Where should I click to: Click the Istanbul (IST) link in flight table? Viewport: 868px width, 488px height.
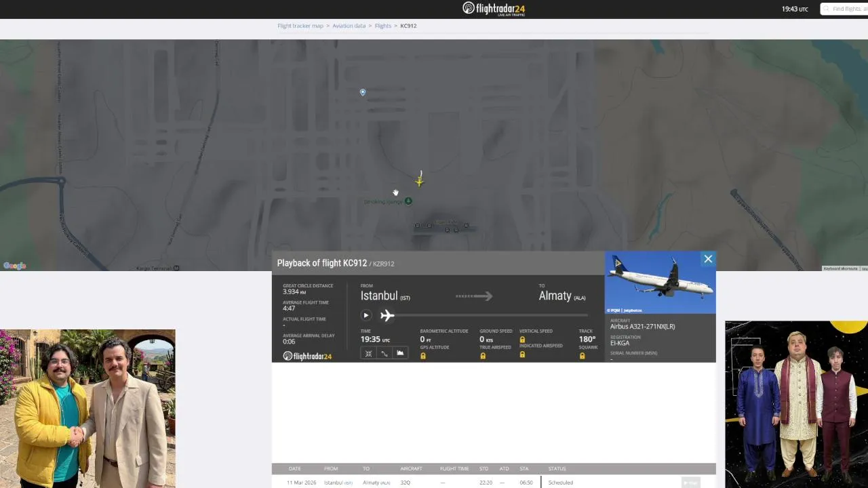[x=338, y=483]
